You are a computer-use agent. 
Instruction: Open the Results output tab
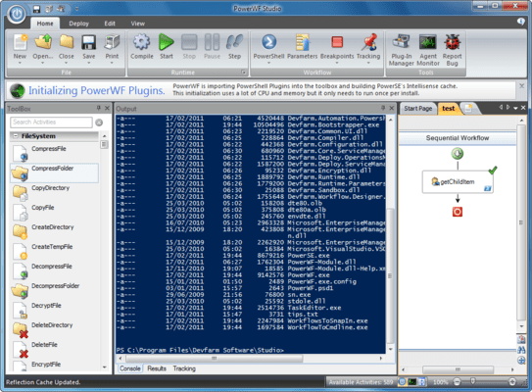click(157, 368)
